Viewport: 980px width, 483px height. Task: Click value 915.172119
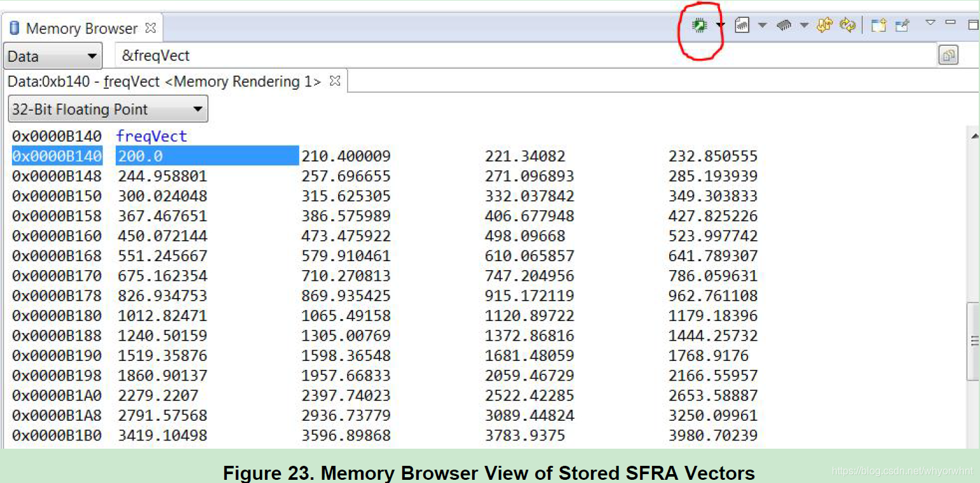click(x=529, y=296)
